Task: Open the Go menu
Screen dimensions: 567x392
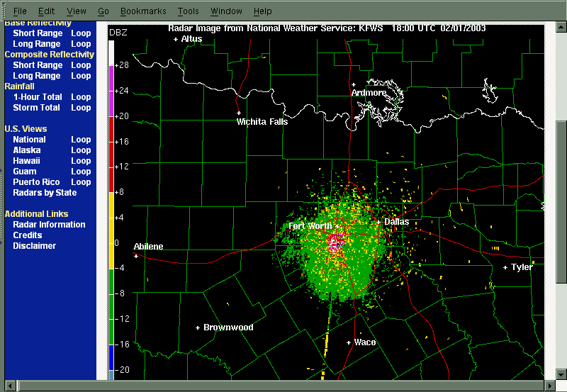Action: tap(103, 11)
